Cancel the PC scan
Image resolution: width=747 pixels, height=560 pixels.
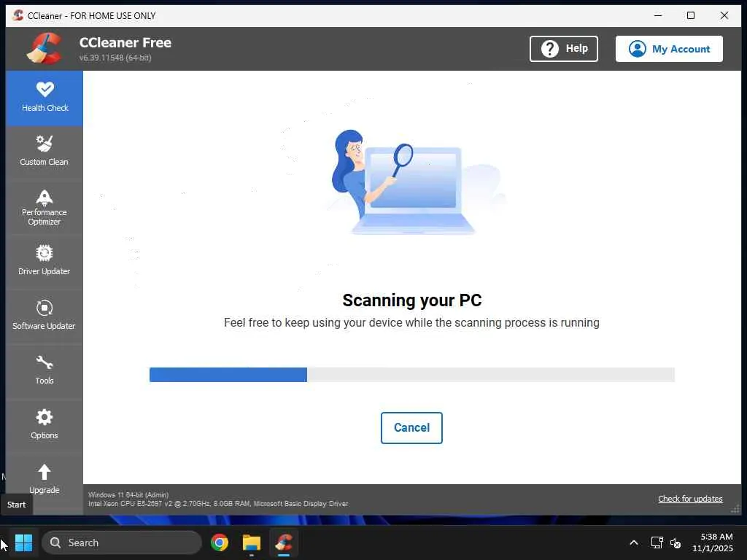coord(411,427)
